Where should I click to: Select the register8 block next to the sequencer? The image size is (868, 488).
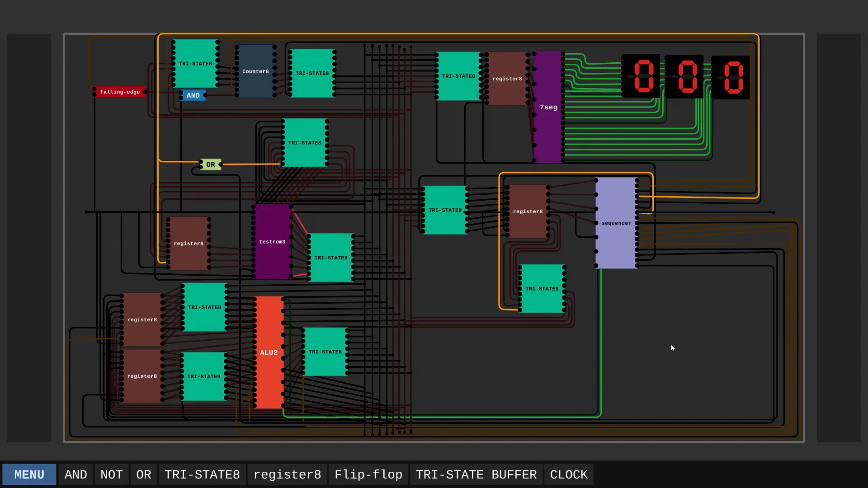[x=528, y=211]
